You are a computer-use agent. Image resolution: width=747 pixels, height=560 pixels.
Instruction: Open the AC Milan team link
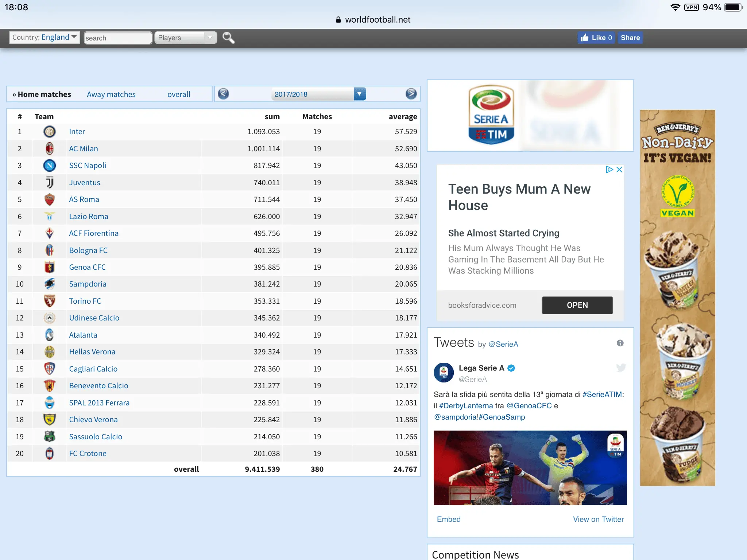coord(84,149)
